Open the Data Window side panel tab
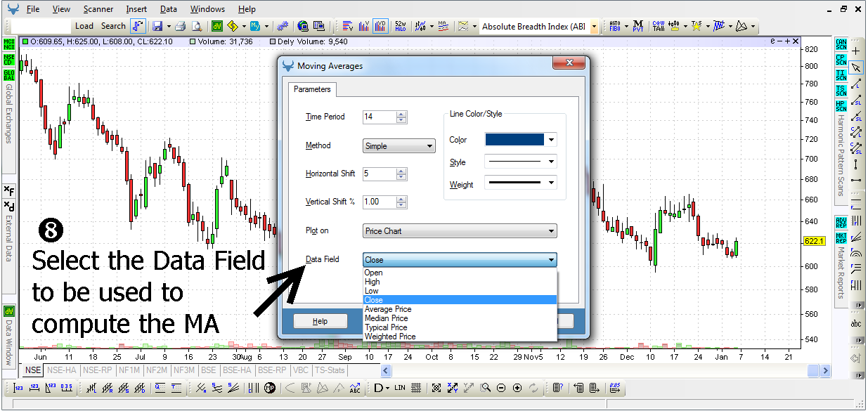 (9, 344)
